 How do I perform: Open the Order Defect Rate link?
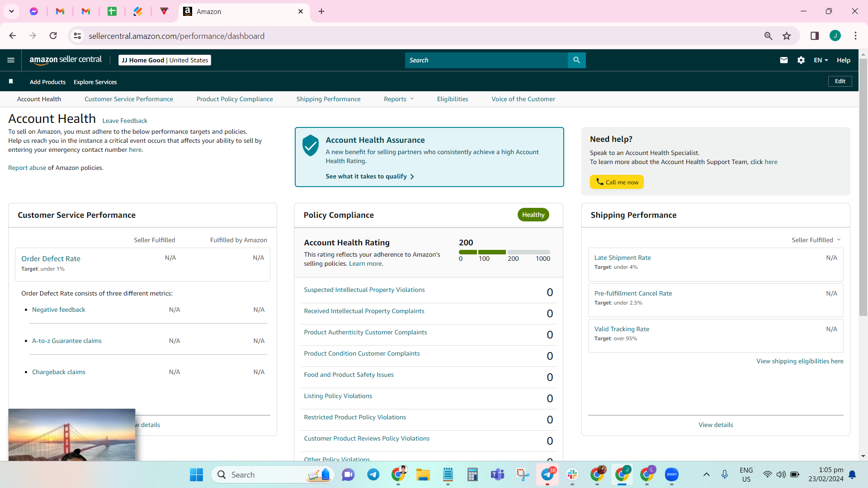click(x=51, y=258)
